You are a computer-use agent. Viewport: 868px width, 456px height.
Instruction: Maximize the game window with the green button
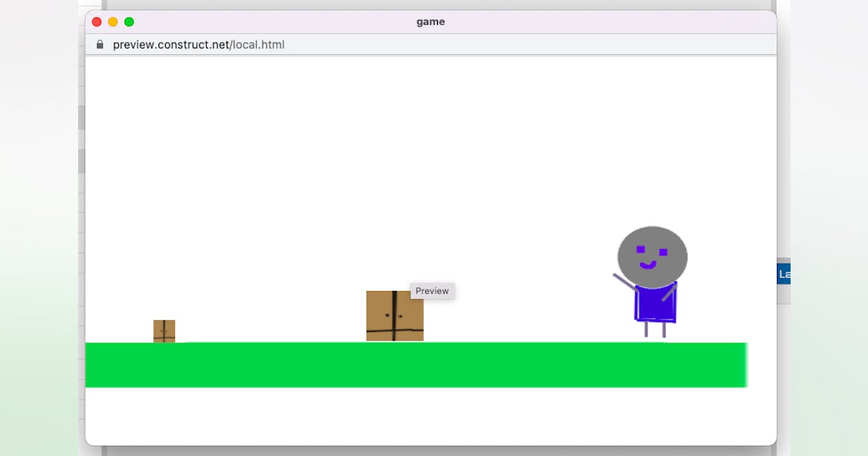[129, 22]
